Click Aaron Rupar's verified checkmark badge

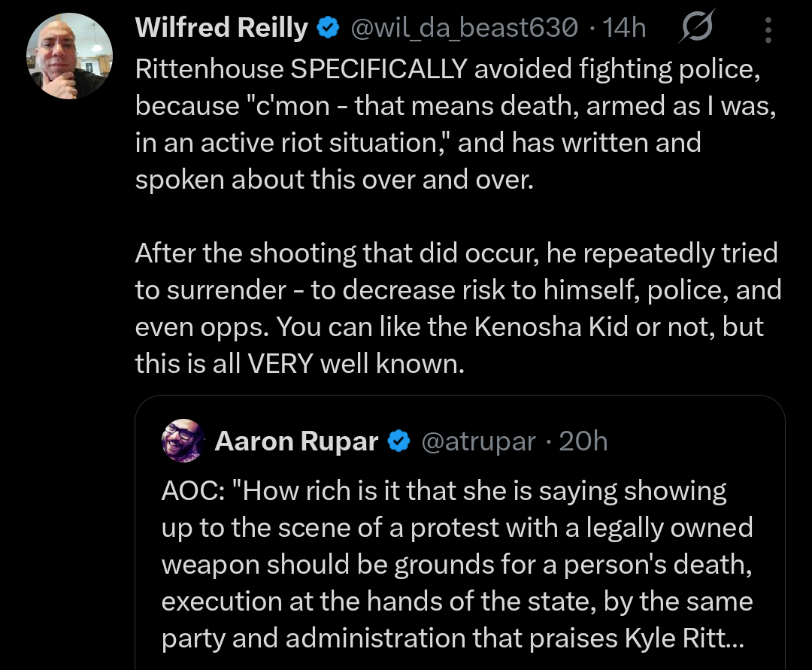click(x=398, y=441)
